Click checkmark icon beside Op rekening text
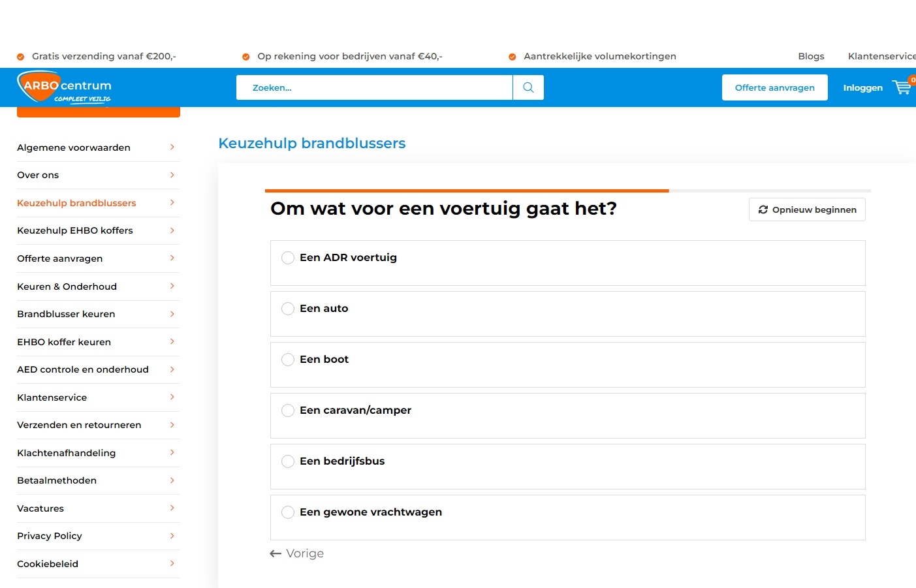This screenshot has width=916, height=588. point(246,57)
